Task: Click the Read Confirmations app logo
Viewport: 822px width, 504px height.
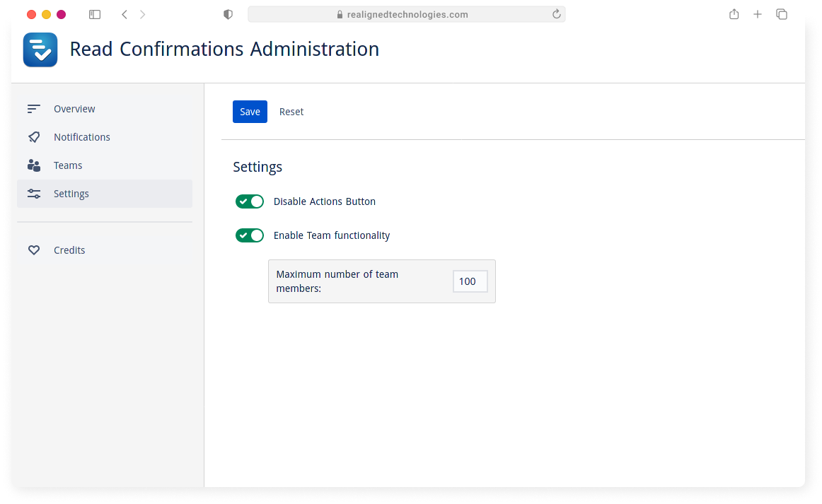Action: 40,49
